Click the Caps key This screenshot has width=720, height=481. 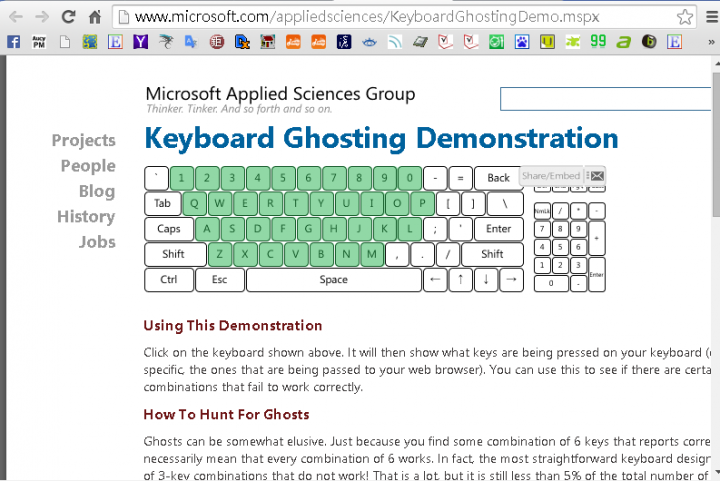click(169, 229)
